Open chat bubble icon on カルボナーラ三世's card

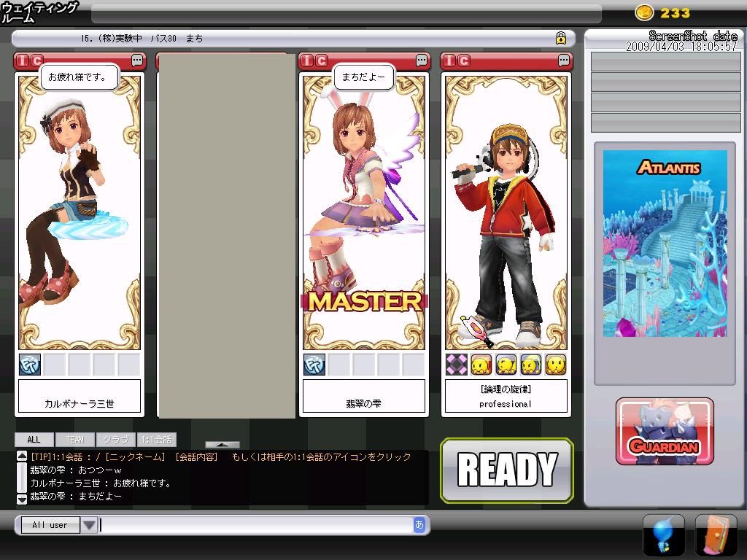tap(137, 61)
